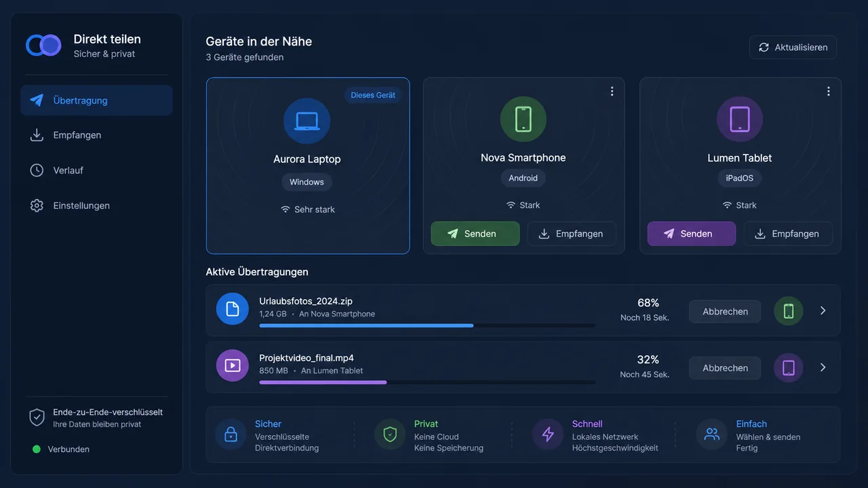Expand the Projektvideo_final.mp4 transfer chevron
Image resolution: width=868 pixels, height=488 pixels.
point(823,367)
